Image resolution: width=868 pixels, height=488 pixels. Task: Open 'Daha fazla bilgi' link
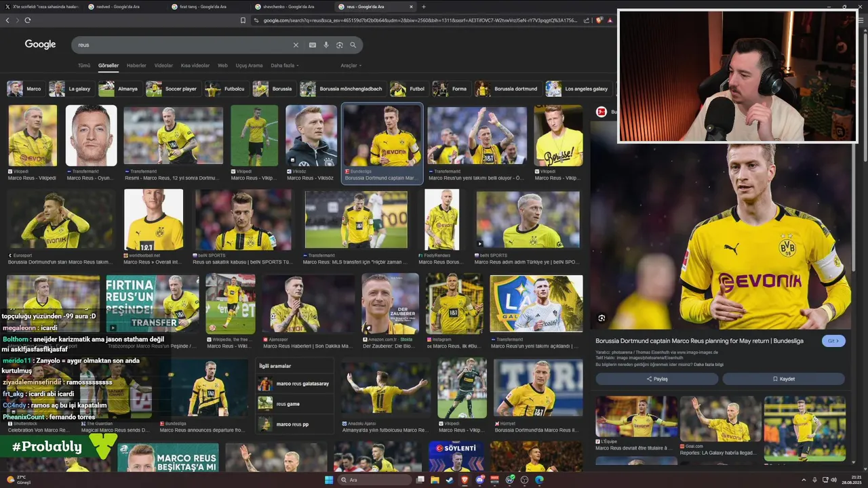(x=709, y=365)
